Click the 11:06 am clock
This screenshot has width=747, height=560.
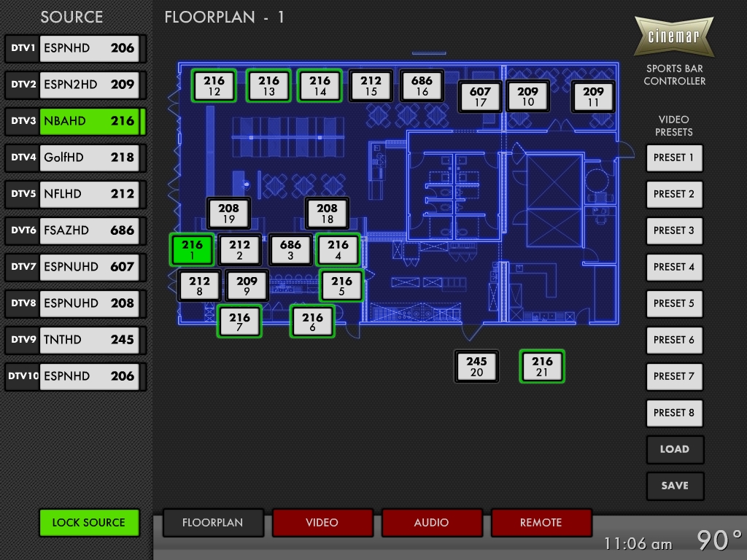(x=638, y=543)
